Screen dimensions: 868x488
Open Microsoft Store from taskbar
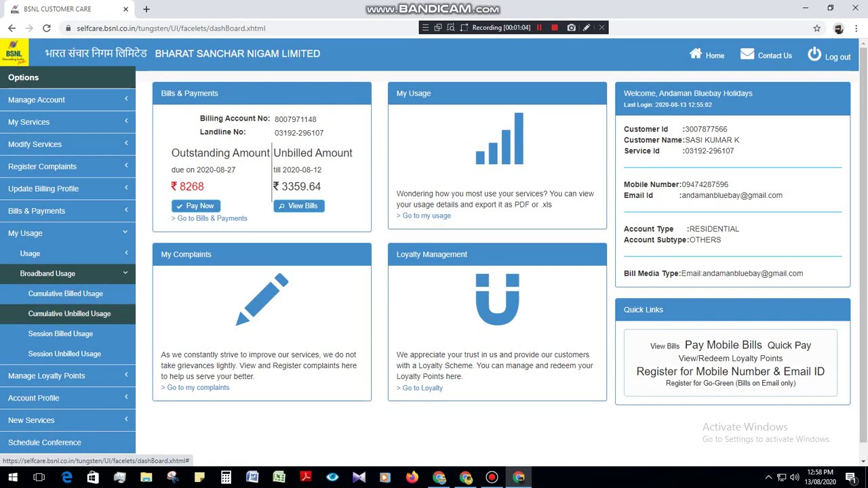pos(93,477)
